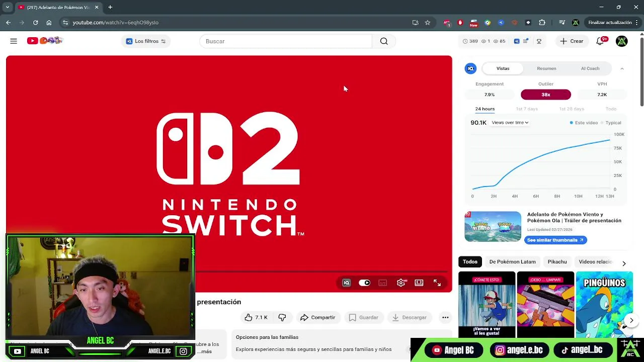
Task: Select the Todo time range
Action: 611,109
